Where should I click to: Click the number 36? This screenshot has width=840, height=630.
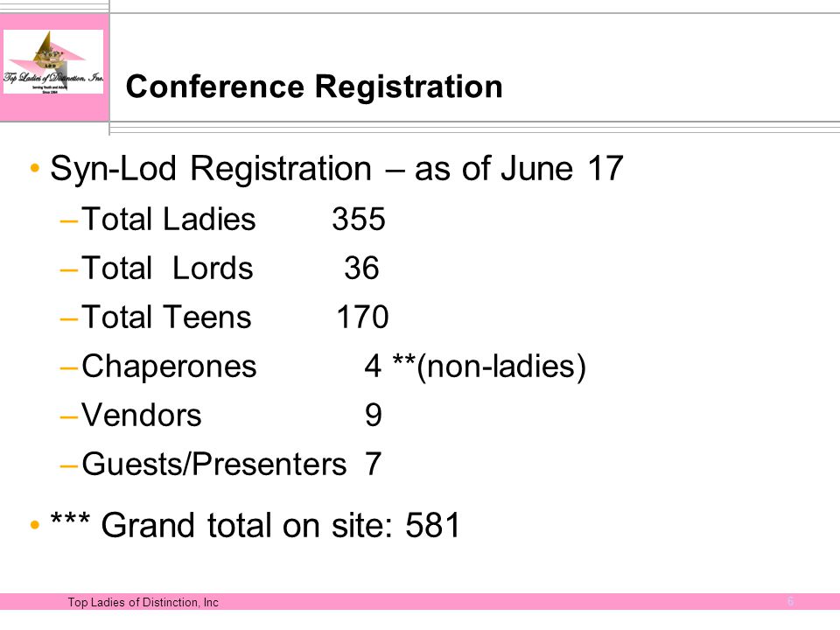(361, 268)
